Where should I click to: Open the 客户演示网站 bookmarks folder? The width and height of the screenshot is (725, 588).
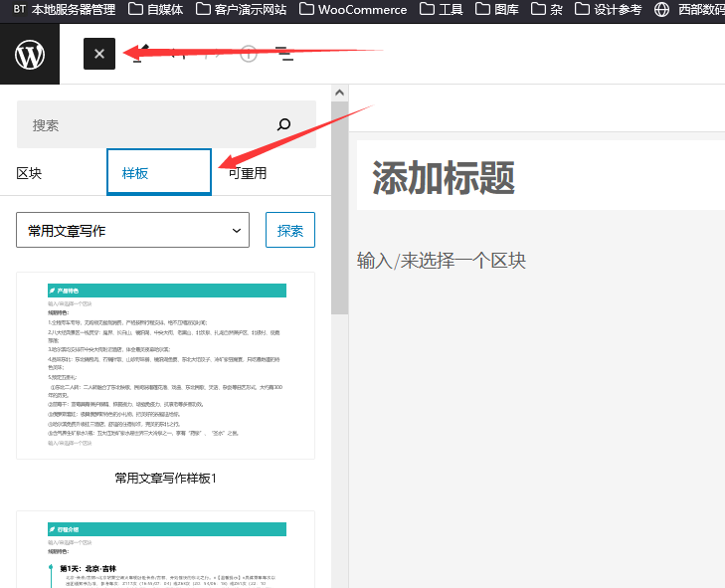point(241,9)
